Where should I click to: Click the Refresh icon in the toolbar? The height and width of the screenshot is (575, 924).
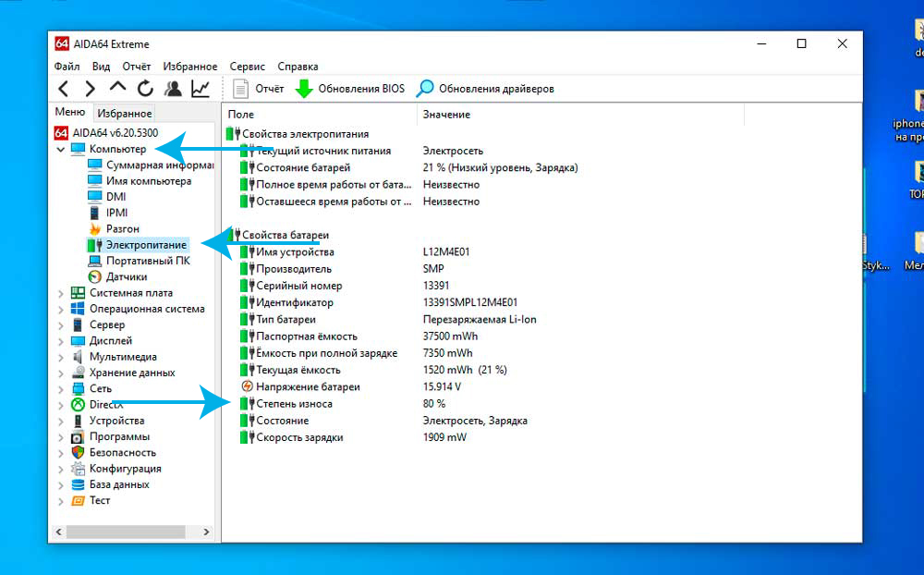tap(145, 89)
